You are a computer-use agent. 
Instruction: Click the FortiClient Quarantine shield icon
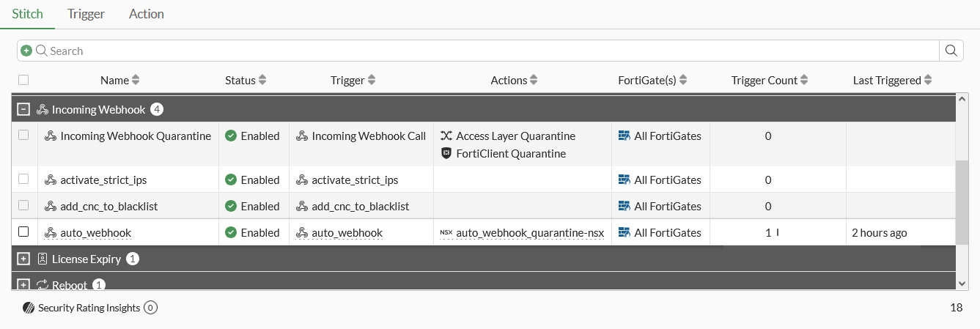446,153
